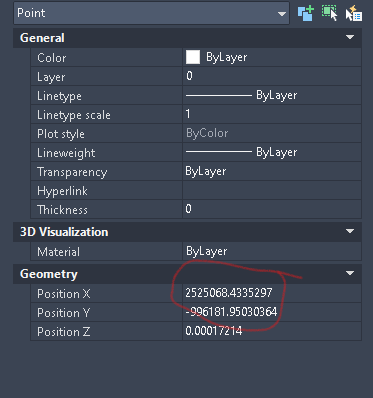Select the Linetype property label
The height and width of the screenshot is (398, 373).
(59, 96)
